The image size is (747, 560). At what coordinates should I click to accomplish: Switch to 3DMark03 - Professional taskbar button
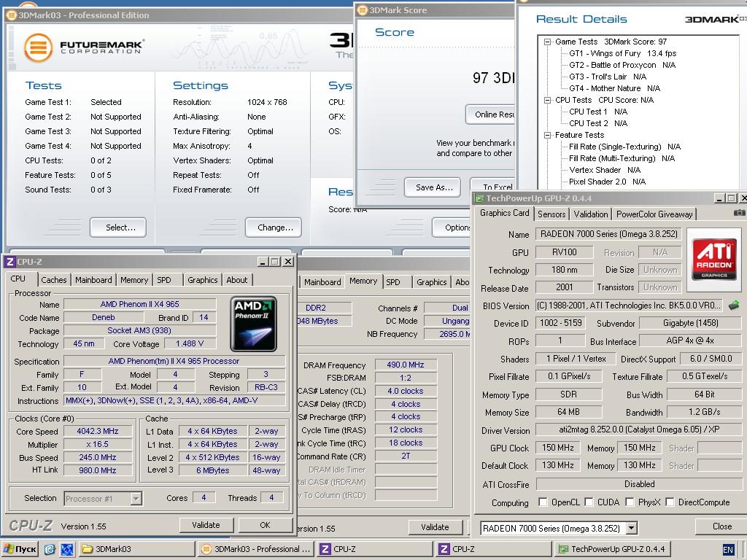tap(255, 549)
